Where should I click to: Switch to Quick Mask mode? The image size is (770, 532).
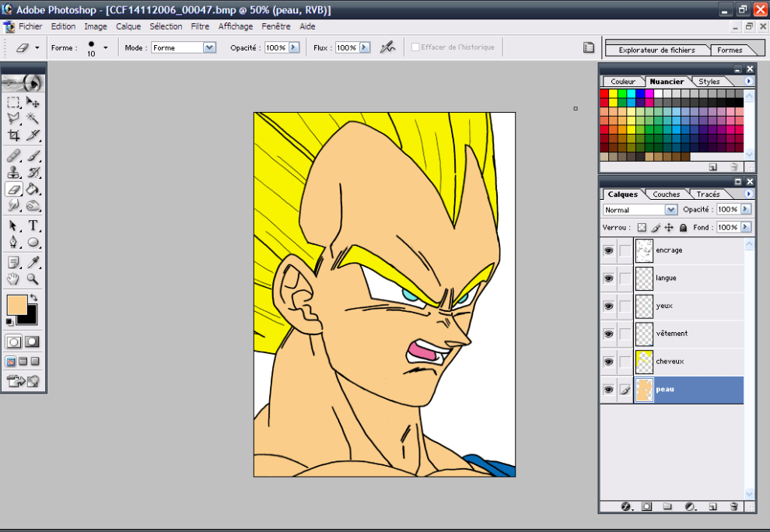point(33,342)
